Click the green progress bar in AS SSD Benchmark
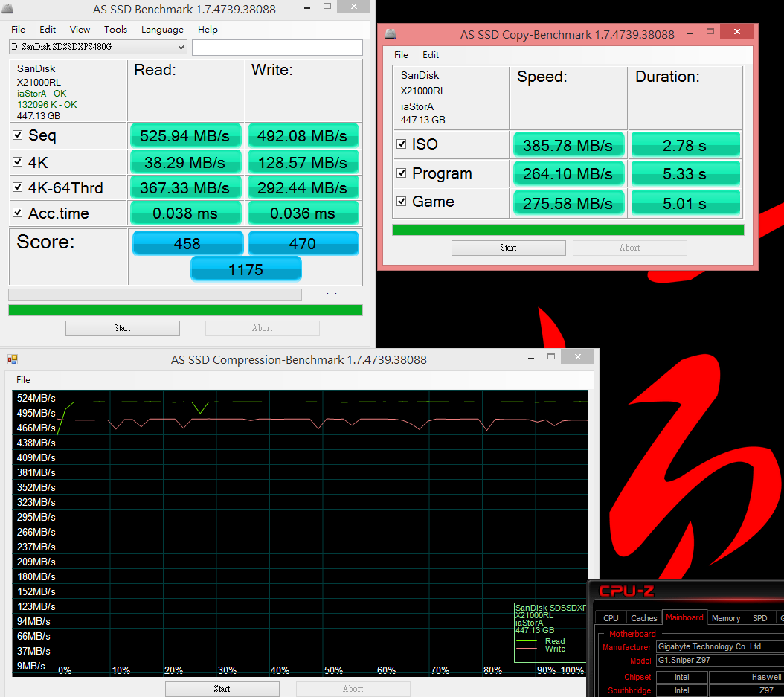784x697 pixels. (185, 310)
